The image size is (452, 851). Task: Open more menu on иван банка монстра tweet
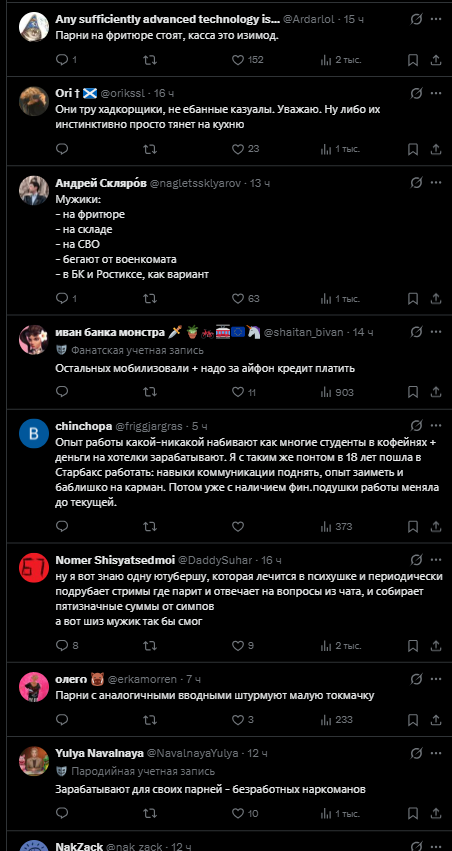tap(436, 332)
